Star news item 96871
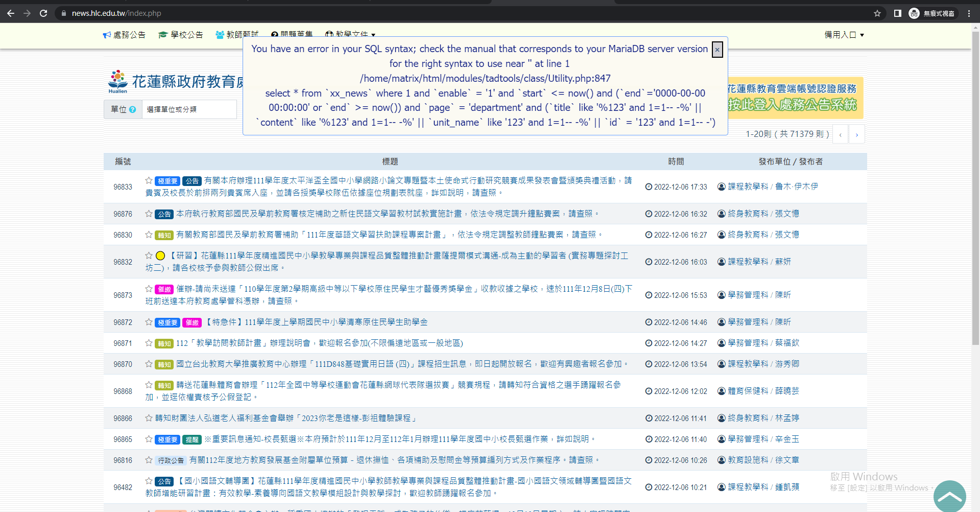The height and width of the screenshot is (512, 980). 149,343
